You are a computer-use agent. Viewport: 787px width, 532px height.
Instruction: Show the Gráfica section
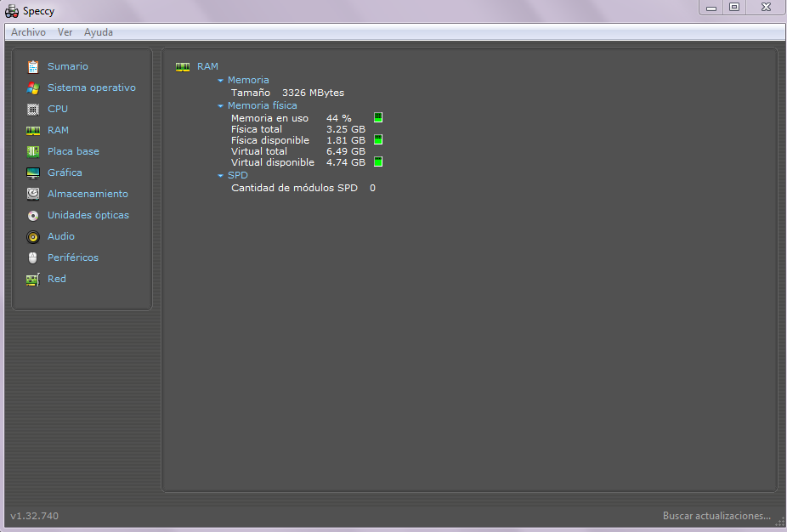pyautogui.click(x=65, y=173)
